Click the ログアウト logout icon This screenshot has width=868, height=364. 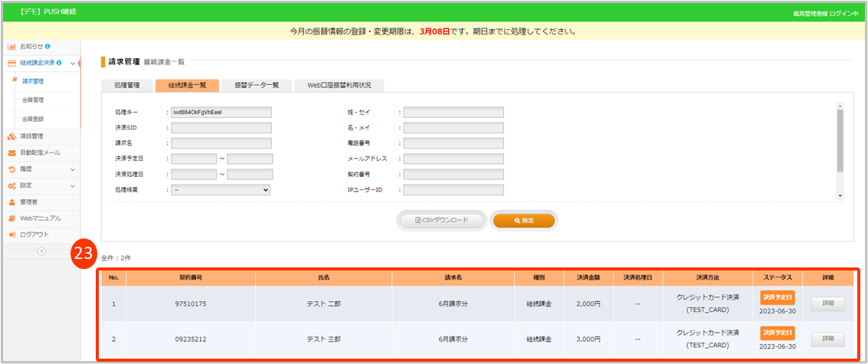[12, 234]
